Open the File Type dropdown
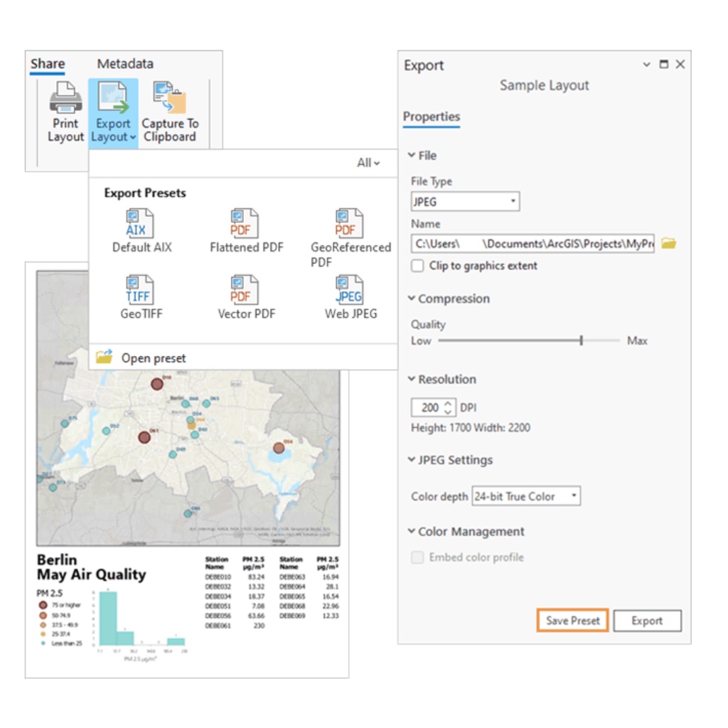The width and height of the screenshot is (728, 728). point(465,202)
